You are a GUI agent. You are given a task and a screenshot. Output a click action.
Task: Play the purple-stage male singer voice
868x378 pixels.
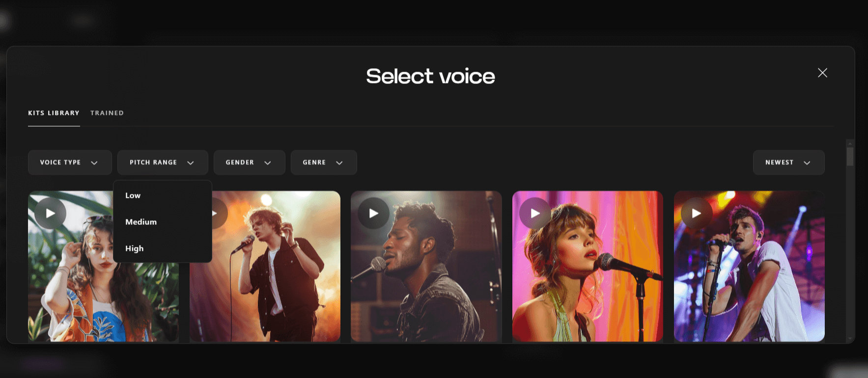point(696,214)
